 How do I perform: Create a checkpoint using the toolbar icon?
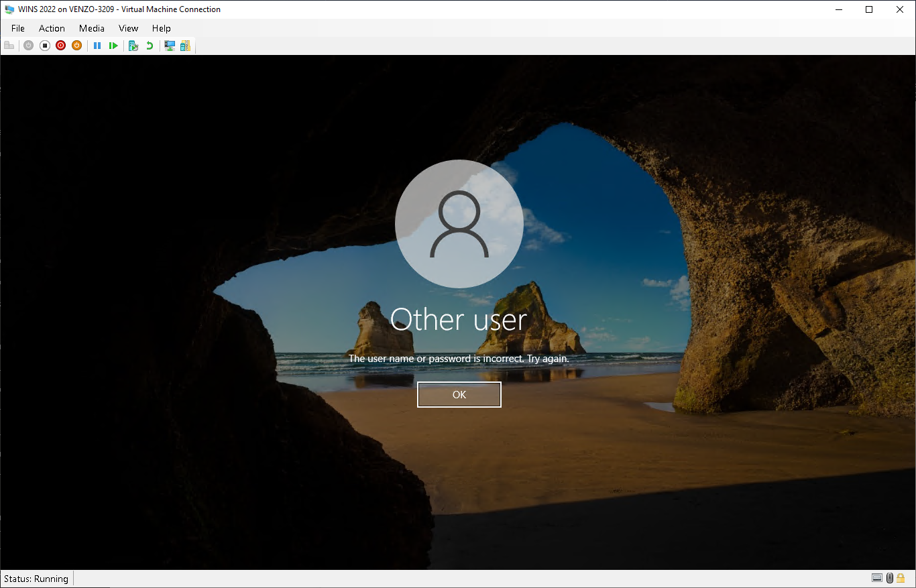(133, 46)
